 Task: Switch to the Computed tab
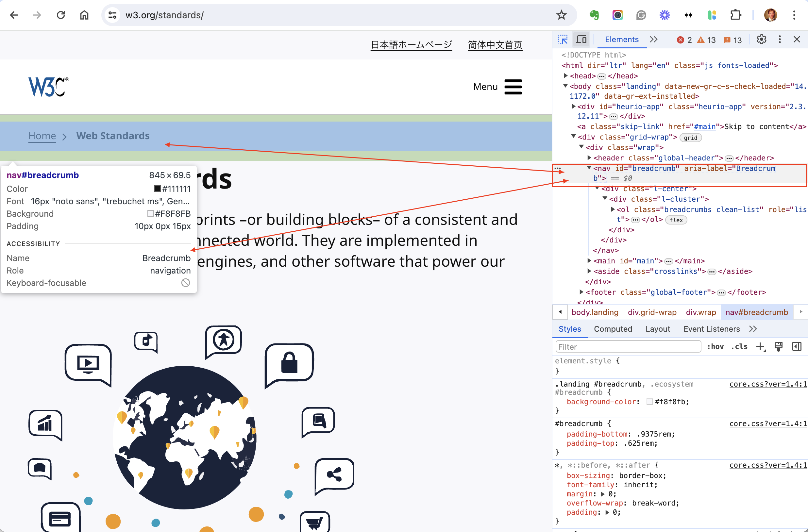613,329
